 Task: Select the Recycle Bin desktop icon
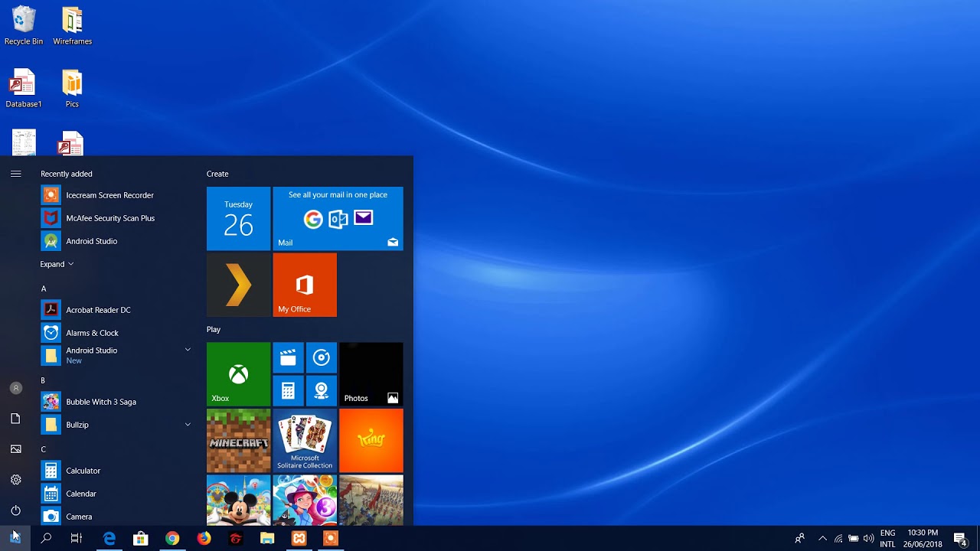click(24, 26)
